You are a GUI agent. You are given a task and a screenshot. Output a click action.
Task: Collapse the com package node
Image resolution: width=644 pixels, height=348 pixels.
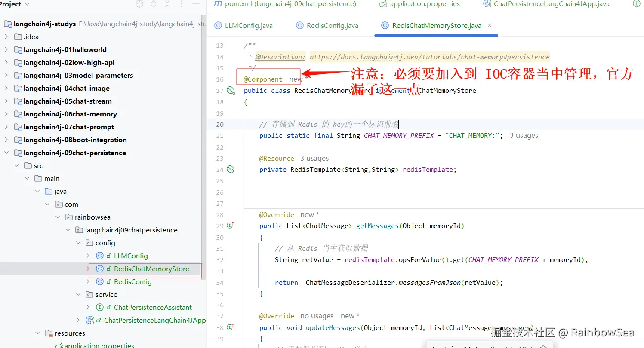coord(47,204)
